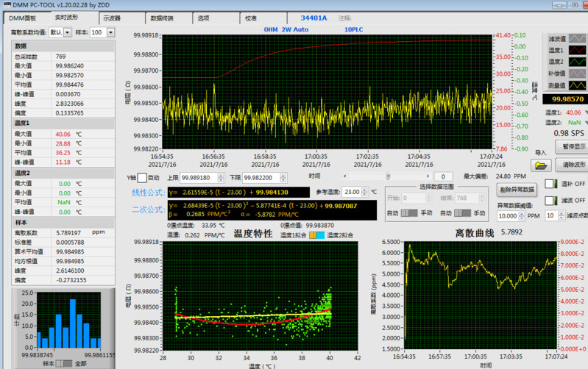The image size is (588, 369).
Task: Open the 离散系数均值 dropdown
Action: click(x=67, y=32)
